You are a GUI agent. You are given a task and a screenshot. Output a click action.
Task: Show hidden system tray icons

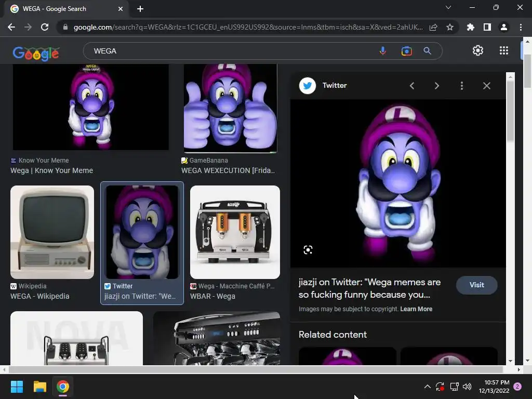tap(428, 387)
